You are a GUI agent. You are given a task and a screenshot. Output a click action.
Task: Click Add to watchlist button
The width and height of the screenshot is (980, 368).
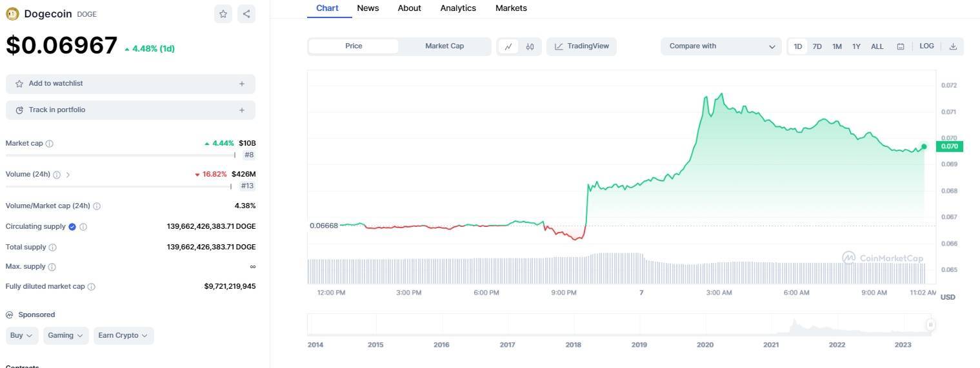[x=130, y=84]
